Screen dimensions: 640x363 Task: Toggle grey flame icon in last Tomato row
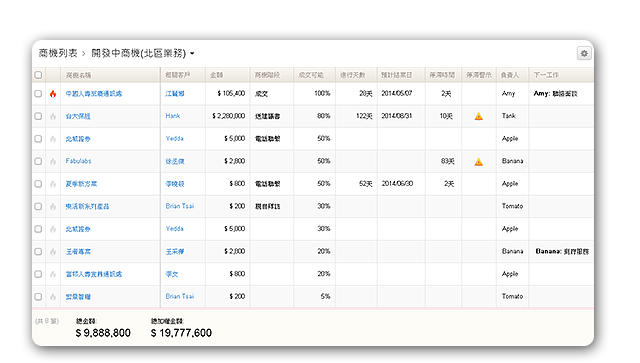pos(53,297)
